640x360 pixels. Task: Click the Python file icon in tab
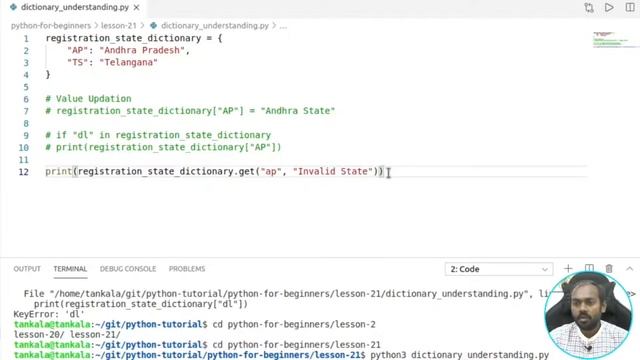(13, 7)
